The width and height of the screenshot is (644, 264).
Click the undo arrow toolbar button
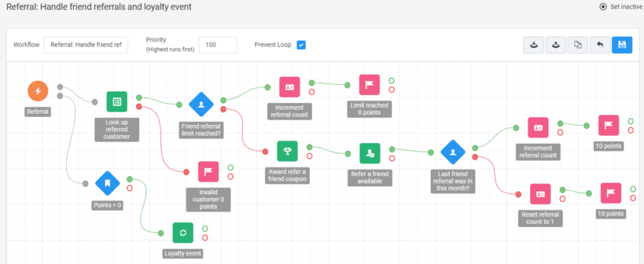click(600, 45)
